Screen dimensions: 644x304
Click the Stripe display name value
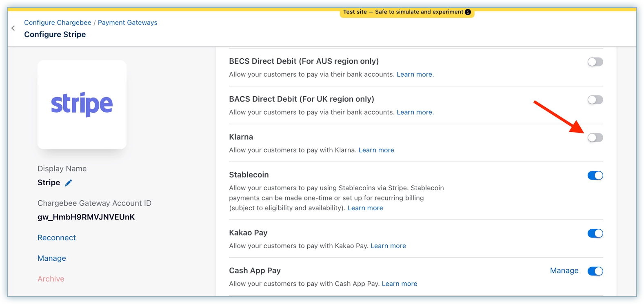49,183
